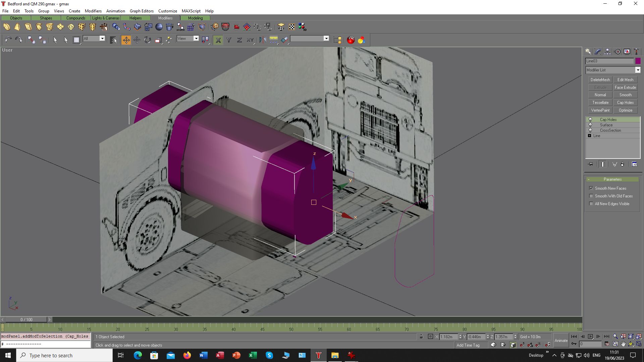Click the Tessellate modifier button

600,103
